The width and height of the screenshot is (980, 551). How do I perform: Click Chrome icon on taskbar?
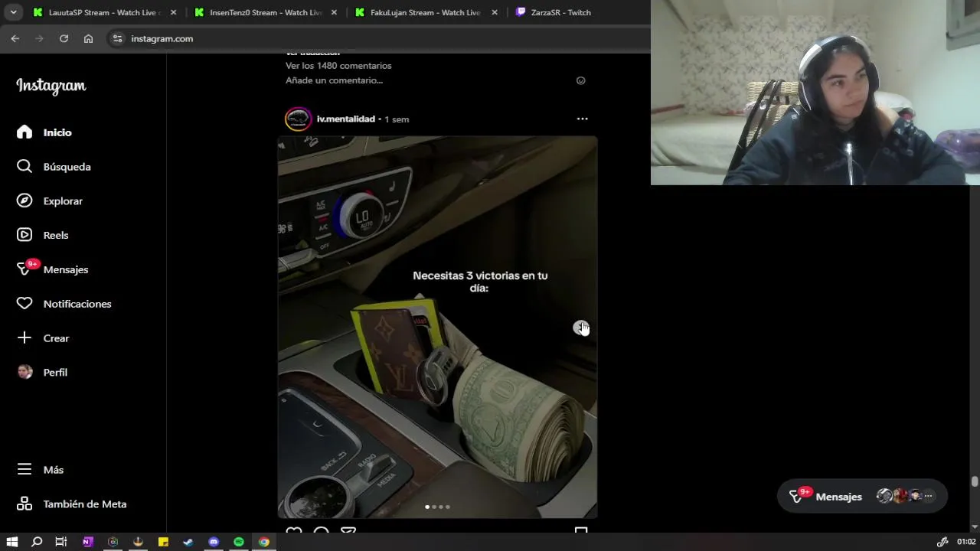point(264,542)
